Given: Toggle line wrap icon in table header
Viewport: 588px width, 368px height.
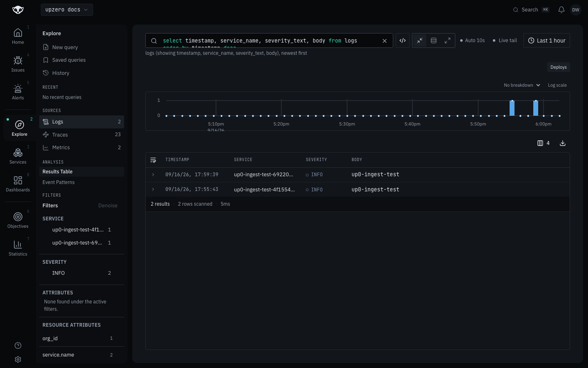Looking at the screenshot, I should 153,160.
